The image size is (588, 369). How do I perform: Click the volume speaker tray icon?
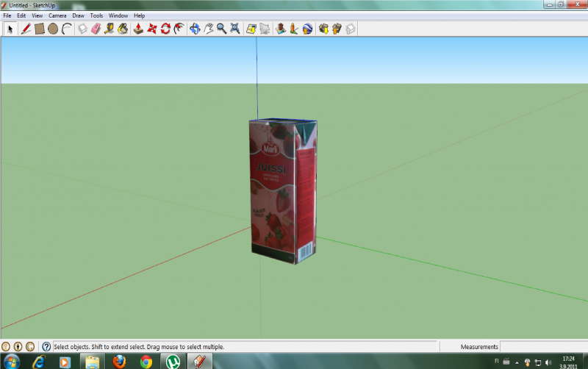pos(548,362)
